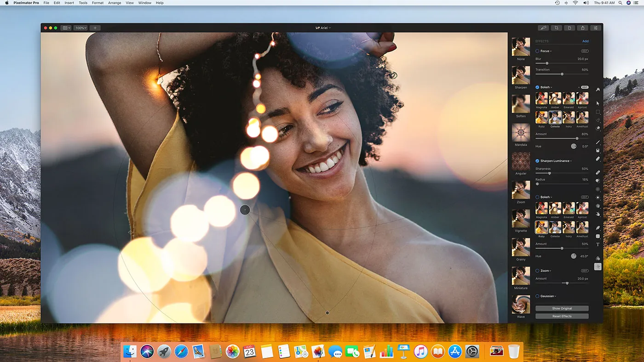Click the Show Original button
The height and width of the screenshot is (362, 644).
click(x=562, y=308)
